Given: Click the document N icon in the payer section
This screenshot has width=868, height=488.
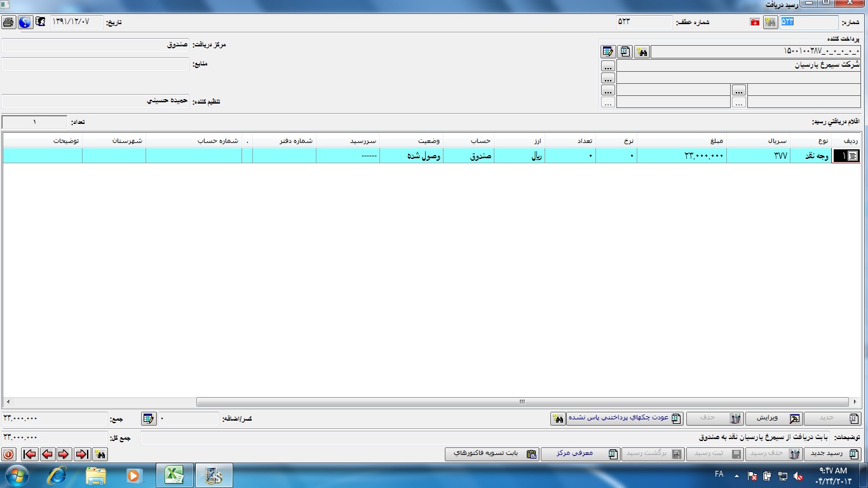Looking at the screenshot, I should (x=625, y=52).
